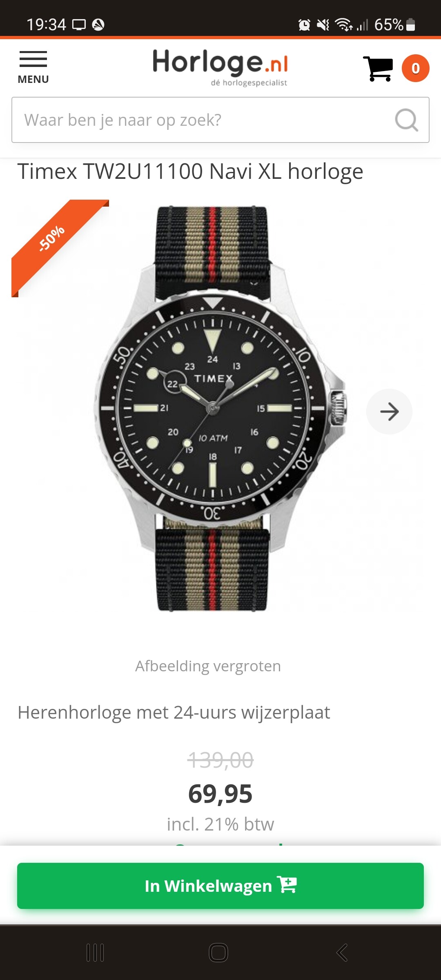
Task: Tap the Android home button
Action: click(x=218, y=953)
